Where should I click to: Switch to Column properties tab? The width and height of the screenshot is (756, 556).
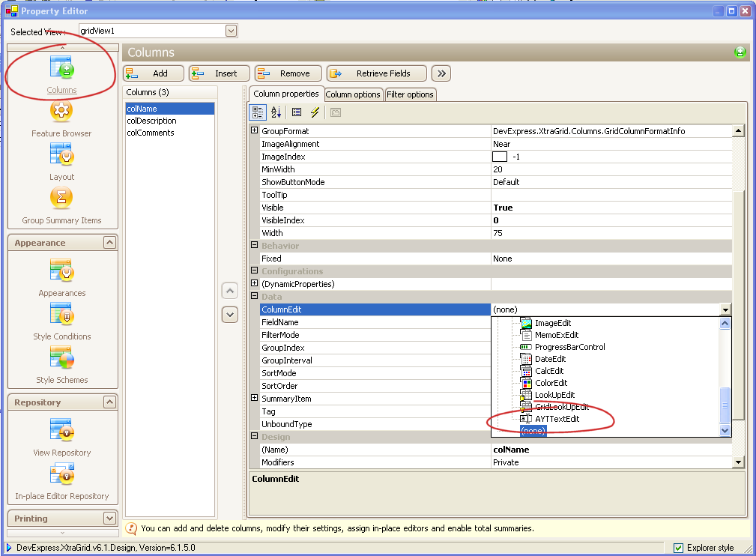286,94
